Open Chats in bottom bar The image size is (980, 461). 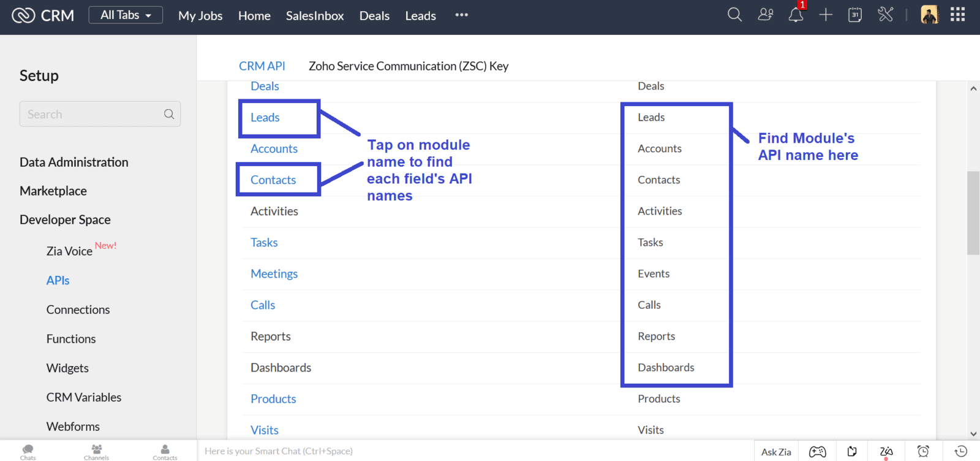click(28, 452)
